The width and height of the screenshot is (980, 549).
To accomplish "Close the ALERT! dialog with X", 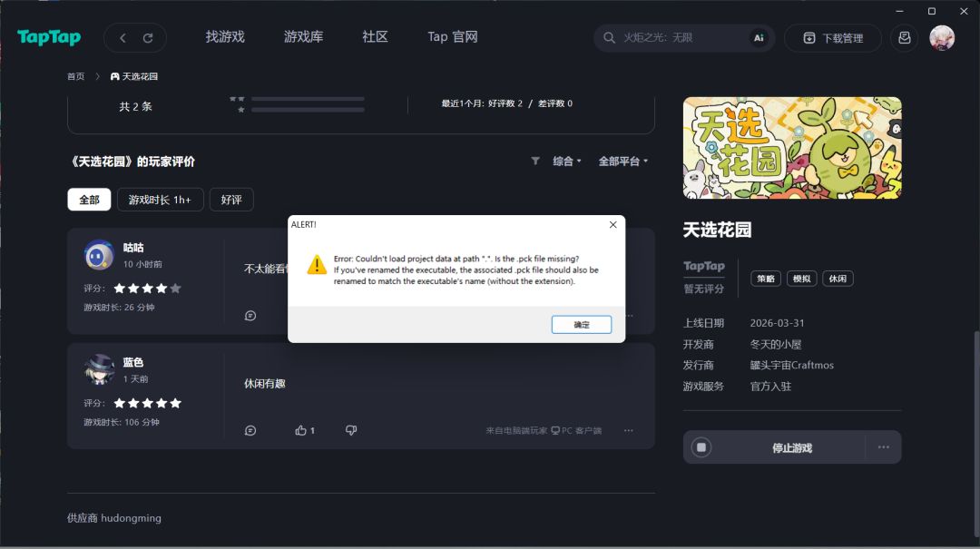I will [x=612, y=224].
